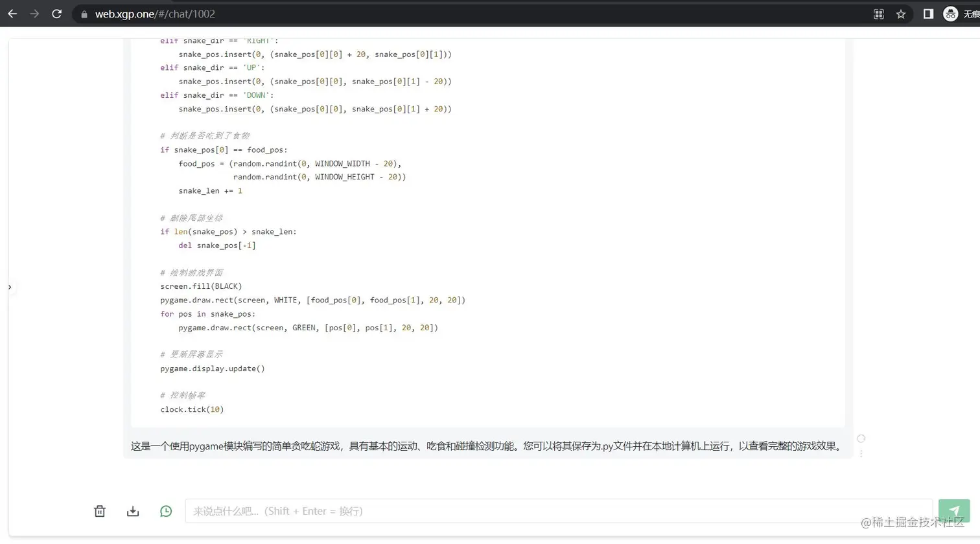Click 'if len(snake_pos) > snake_len:' line
The image size is (980, 544).
[228, 231]
